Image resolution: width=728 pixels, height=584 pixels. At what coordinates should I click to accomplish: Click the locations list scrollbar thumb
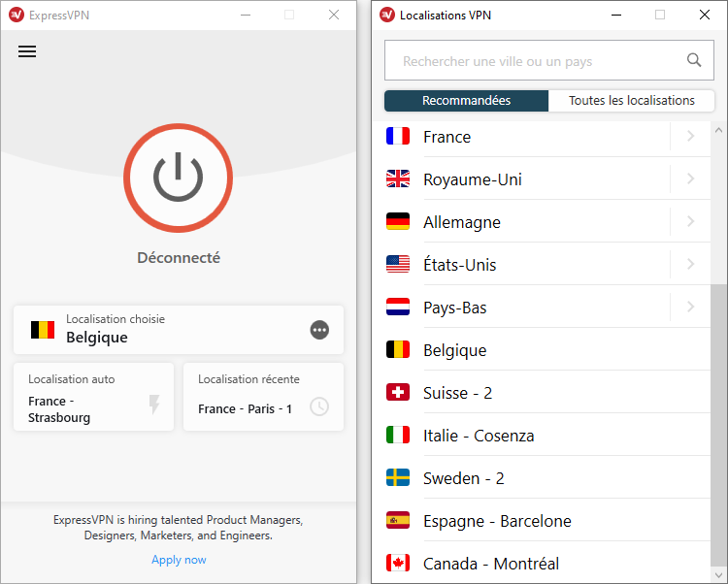click(x=718, y=426)
